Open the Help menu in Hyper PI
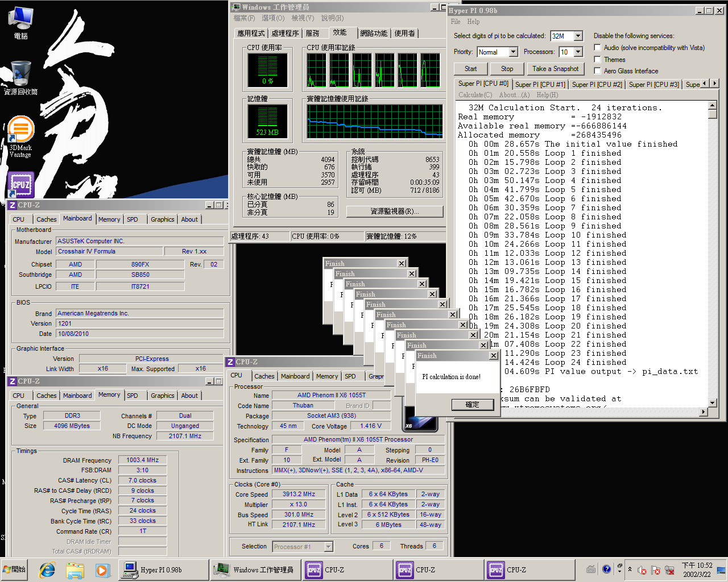The height and width of the screenshot is (582, 728). [x=474, y=22]
